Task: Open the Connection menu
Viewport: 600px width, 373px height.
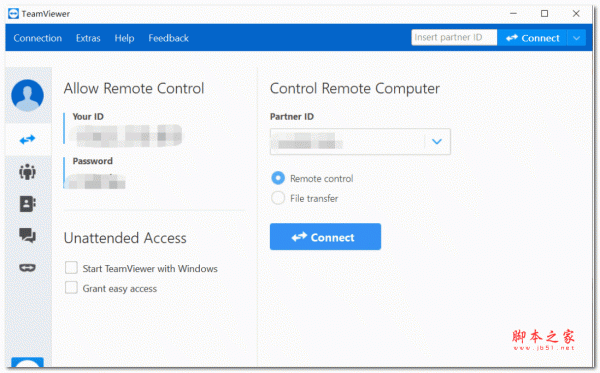Action: [x=38, y=38]
